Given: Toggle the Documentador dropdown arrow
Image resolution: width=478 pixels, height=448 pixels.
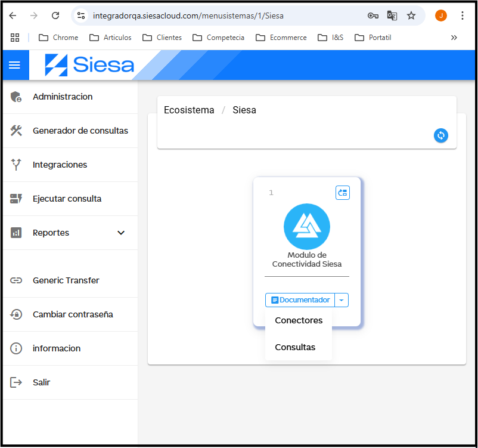Looking at the screenshot, I should [x=342, y=300].
